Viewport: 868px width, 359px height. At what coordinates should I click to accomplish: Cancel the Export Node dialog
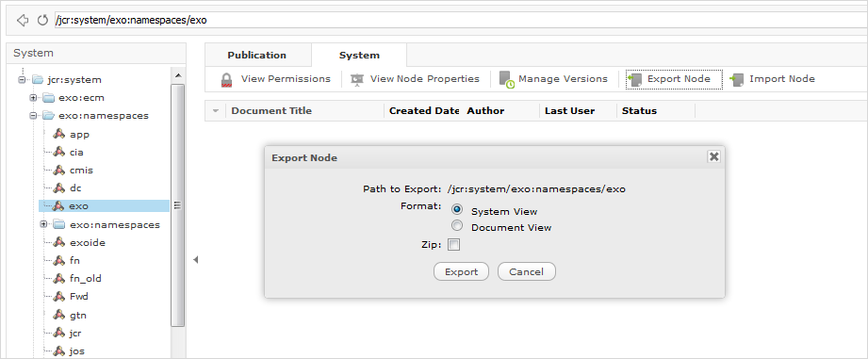coord(527,271)
